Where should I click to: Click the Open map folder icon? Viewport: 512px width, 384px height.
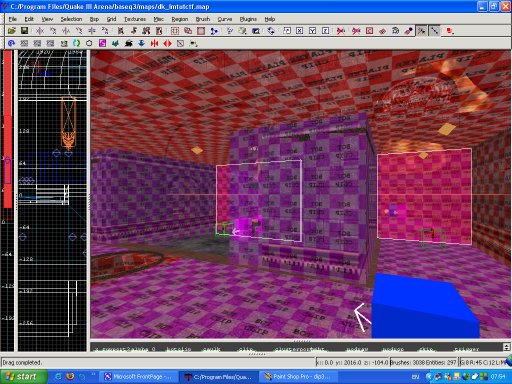(x=12, y=31)
